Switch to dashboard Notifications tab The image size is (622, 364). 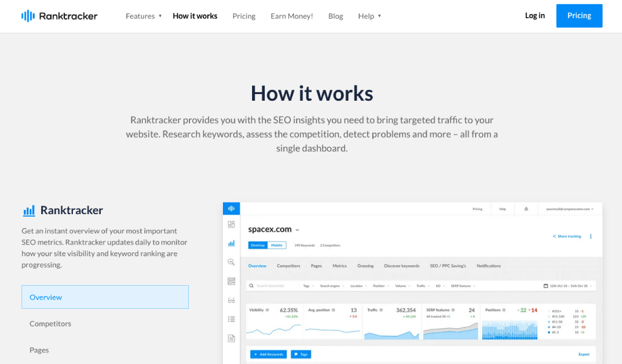489,266
